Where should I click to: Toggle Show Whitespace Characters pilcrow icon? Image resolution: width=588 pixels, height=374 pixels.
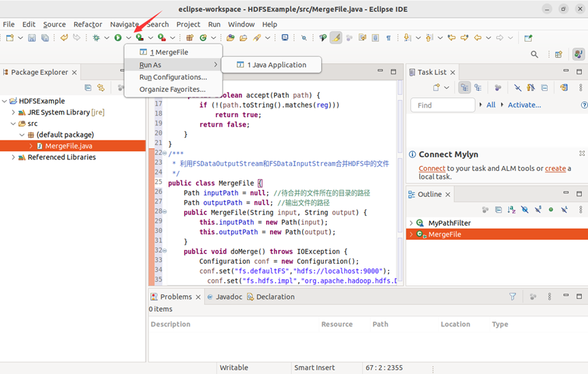389,37
